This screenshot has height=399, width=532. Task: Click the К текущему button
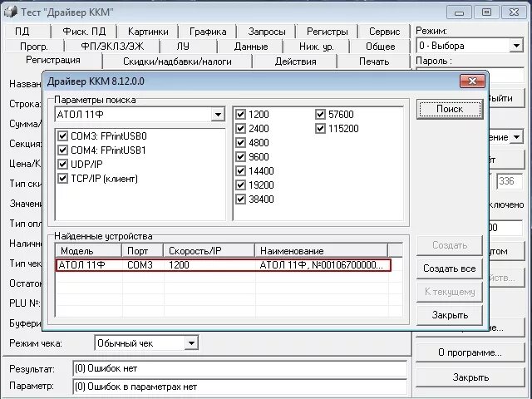pos(449,292)
